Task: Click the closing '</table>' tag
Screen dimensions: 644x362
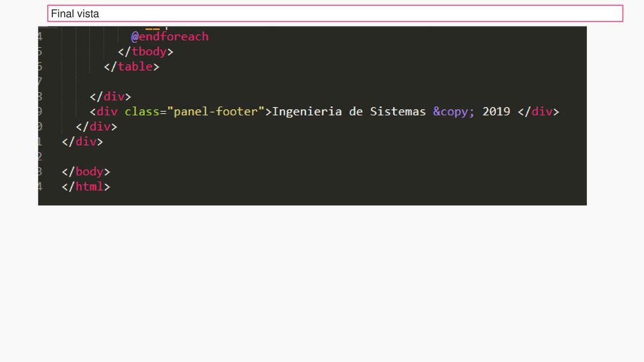Action: click(x=131, y=67)
